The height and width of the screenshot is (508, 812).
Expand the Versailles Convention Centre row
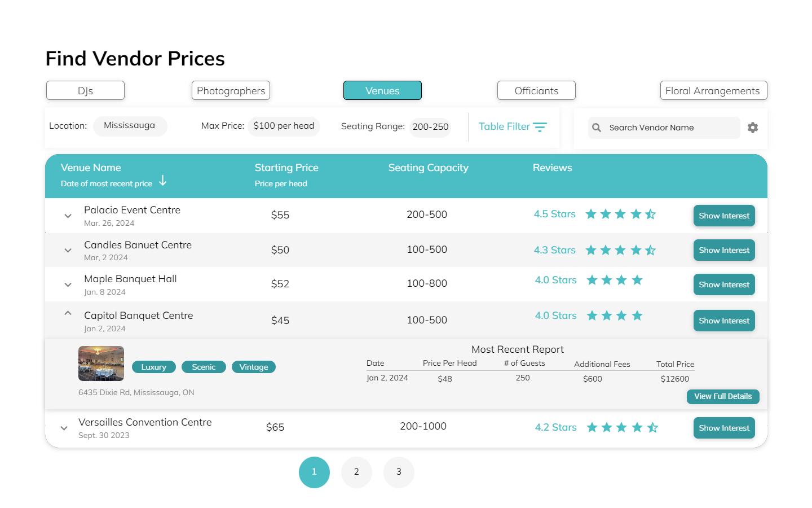(64, 428)
